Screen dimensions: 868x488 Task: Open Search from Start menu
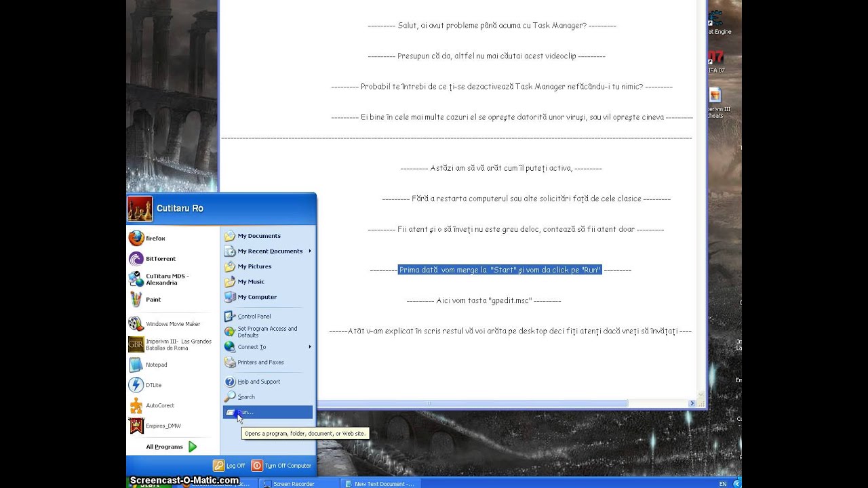pos(268,396)
